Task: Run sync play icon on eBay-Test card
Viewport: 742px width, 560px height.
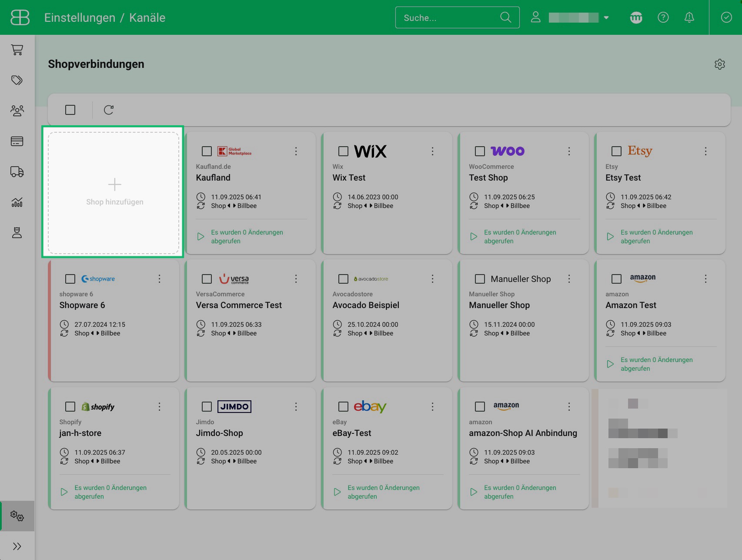Action: (337, 492)
